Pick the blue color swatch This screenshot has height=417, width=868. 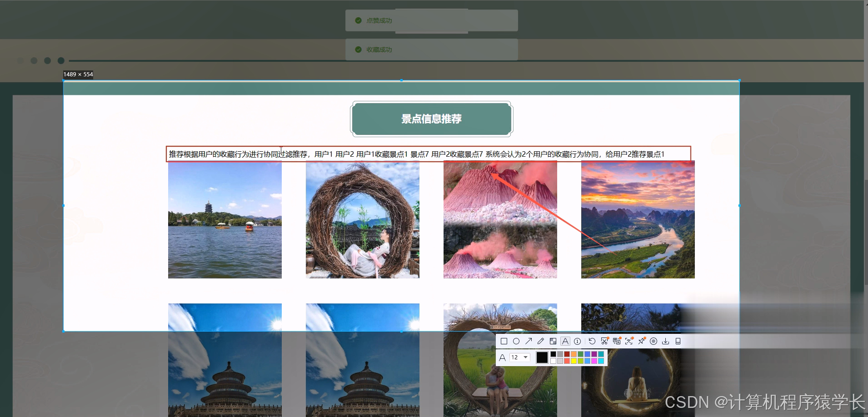587,354
